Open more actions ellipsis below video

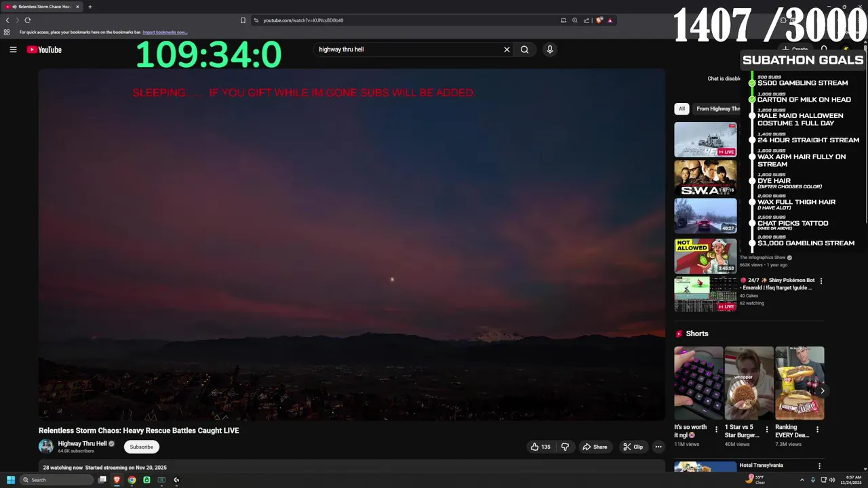pyautogui.click(x=658, y=447)
